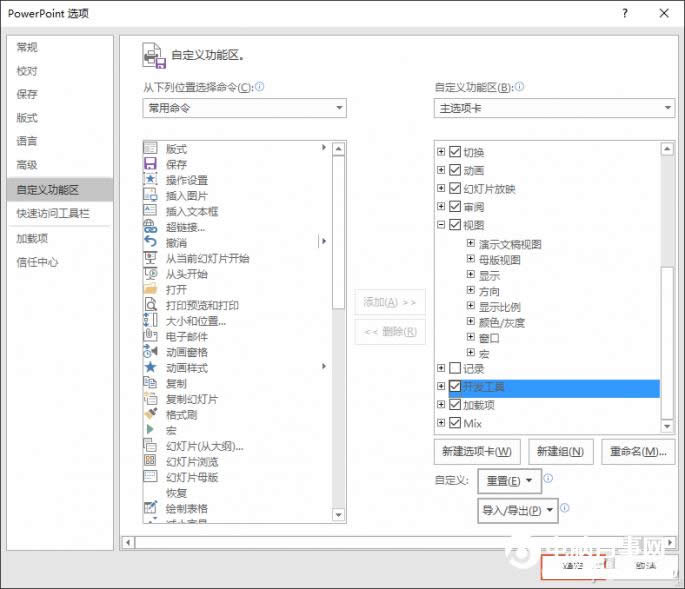Enable the 记录 checkbox
This screenshot has height=589, width=685.
(x=455, y=369)
